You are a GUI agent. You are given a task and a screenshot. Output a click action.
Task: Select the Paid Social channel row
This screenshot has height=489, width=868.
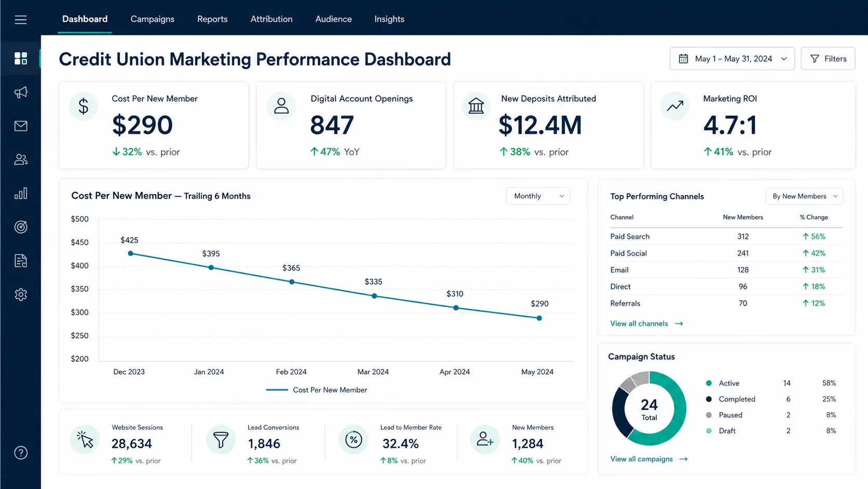[726, 253]
